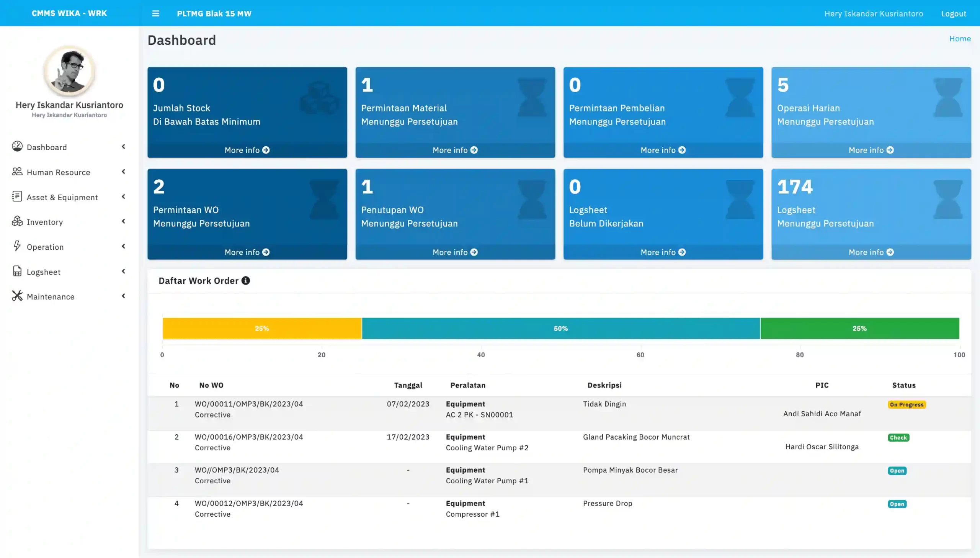
Task: Click the Home breadcrumb link
Action: [x=960, y=39]
